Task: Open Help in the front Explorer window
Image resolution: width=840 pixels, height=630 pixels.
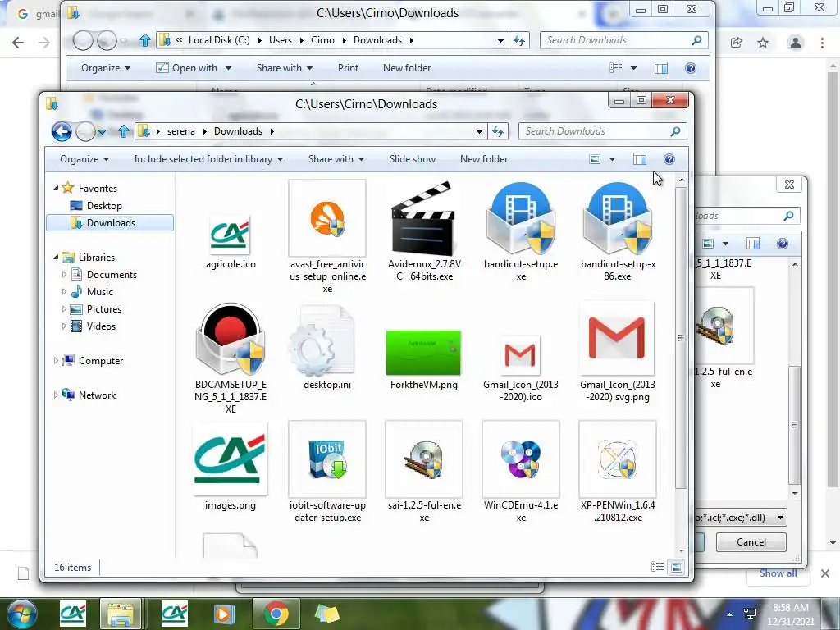Action: tap(669, 159)
